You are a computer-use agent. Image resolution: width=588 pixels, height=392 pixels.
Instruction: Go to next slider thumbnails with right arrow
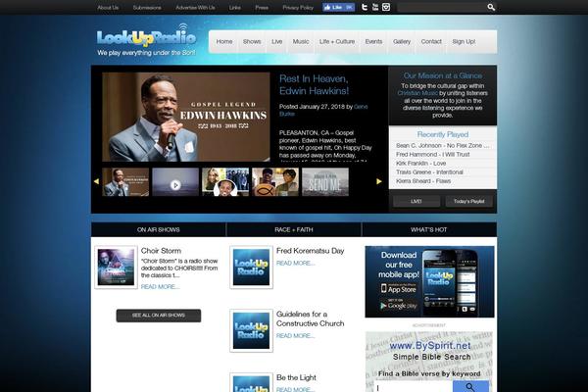(x=379, y=181)
